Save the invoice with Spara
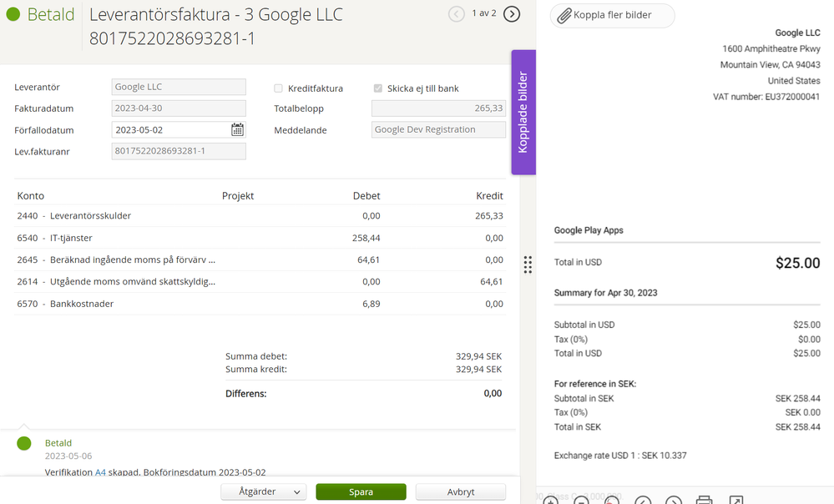The image size is (834, 504). click(x=361, y=491)
